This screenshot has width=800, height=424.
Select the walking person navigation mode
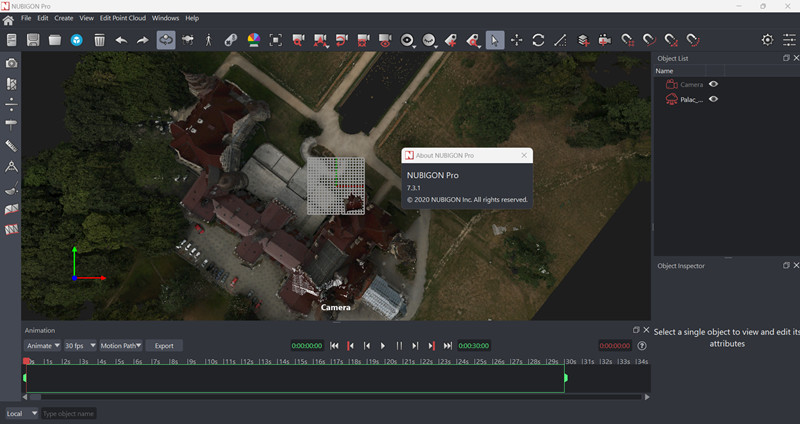(x=209, y=40)
